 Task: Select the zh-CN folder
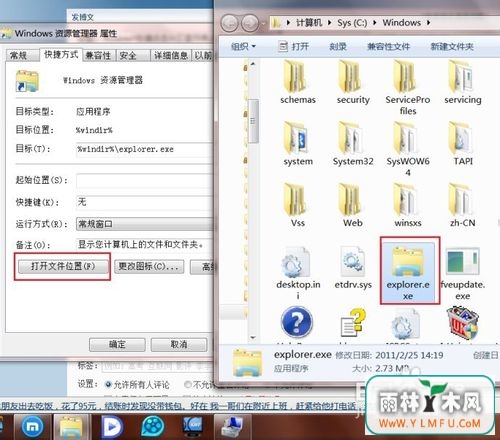(x=463, y=205)
